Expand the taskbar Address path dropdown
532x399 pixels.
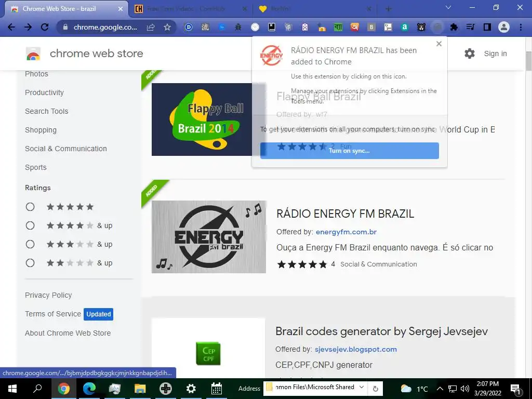point(362,387)
